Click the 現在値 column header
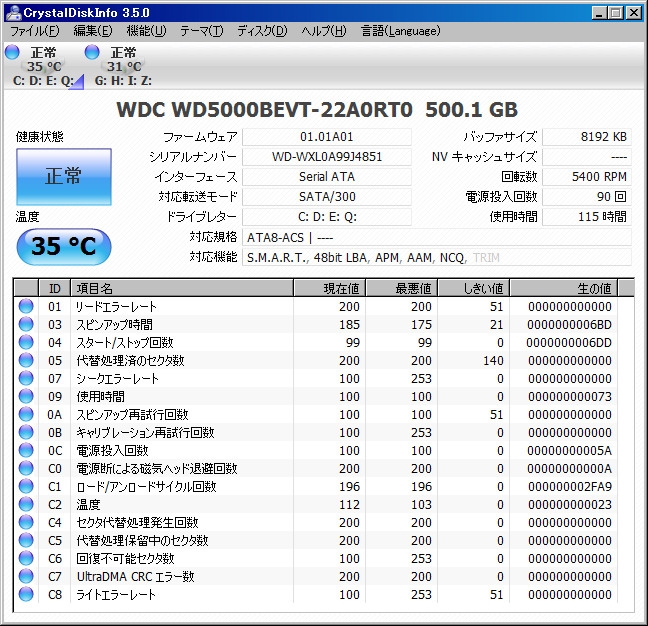The width and height of the screenshot is (648, 626). [x=329, y=288]
